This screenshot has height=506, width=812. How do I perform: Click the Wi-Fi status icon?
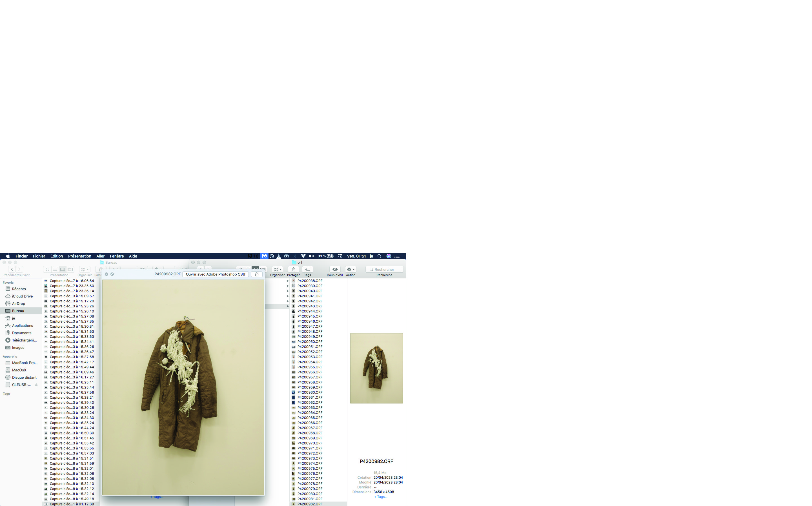click(303, 256)
